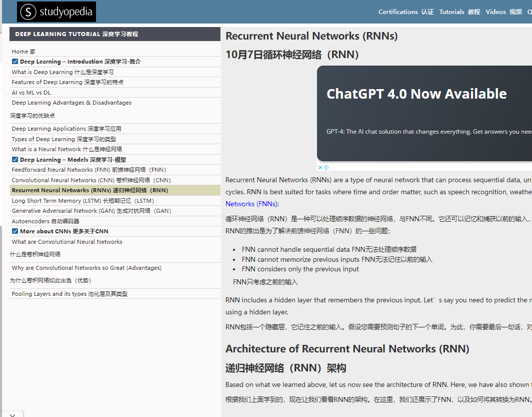Click bullet FNN cannot memorize previous inputs
Screen dimensions: 532x417
[x=337, y=259]
